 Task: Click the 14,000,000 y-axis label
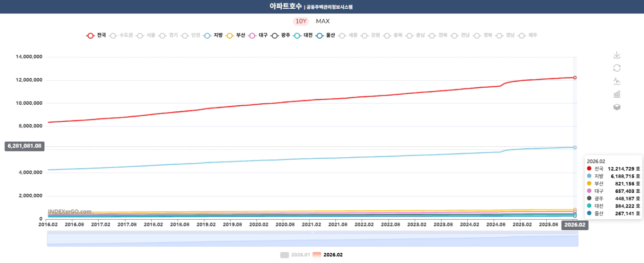click(29, 57)
